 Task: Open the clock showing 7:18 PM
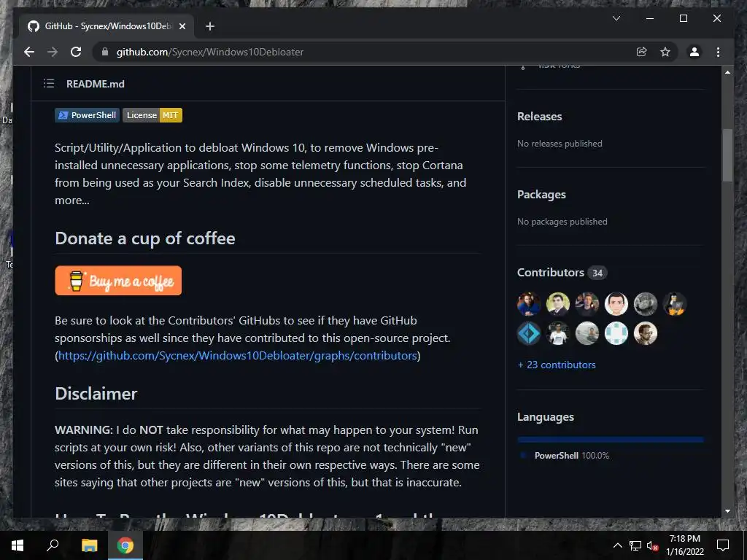click(x=684, y=545)
